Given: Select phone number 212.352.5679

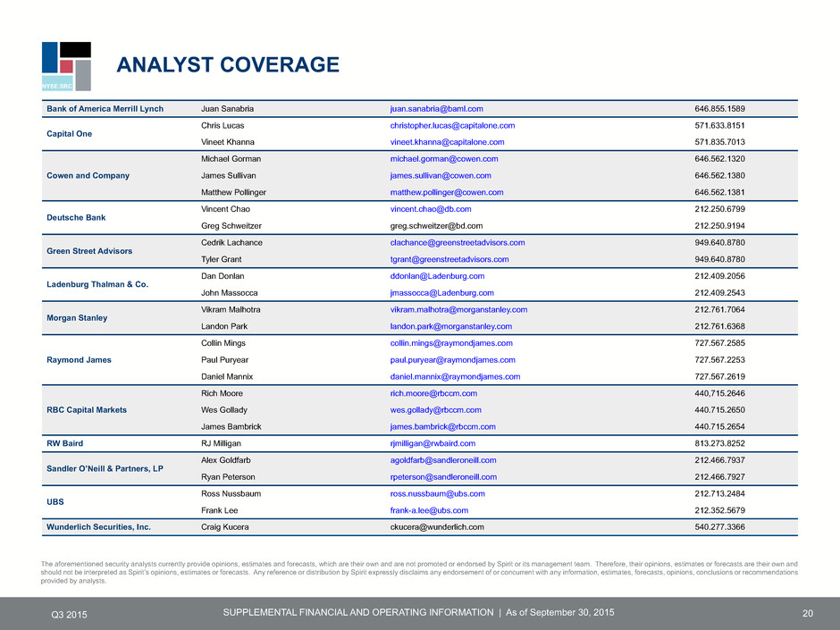Looking at the screenshot, I should (x=720, y=510).
